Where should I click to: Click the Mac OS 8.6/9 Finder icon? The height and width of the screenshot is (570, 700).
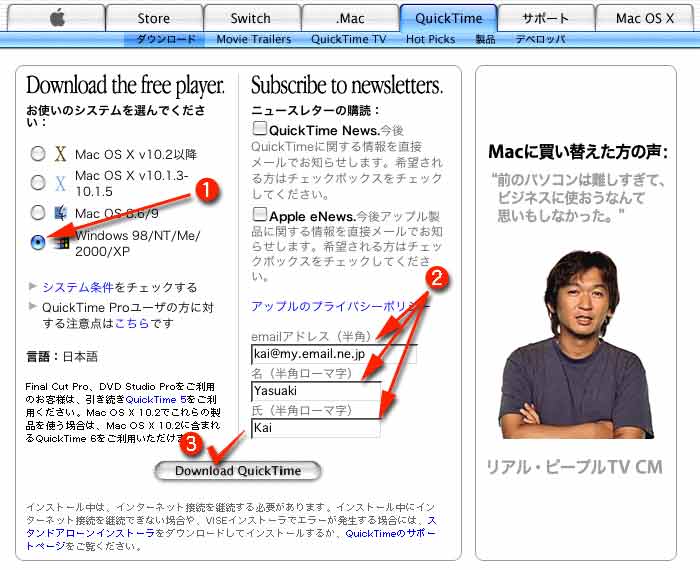[60, 213]
